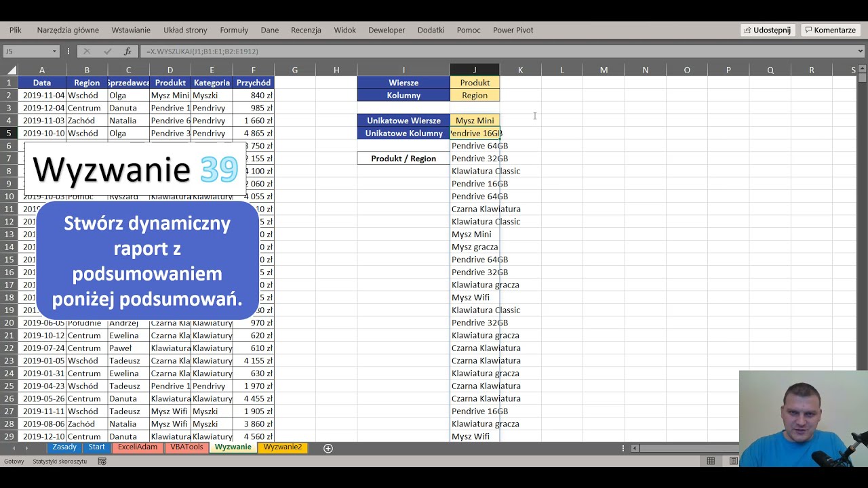Select the Unikatowe Wiersze cell

click(x=403, y=121)
